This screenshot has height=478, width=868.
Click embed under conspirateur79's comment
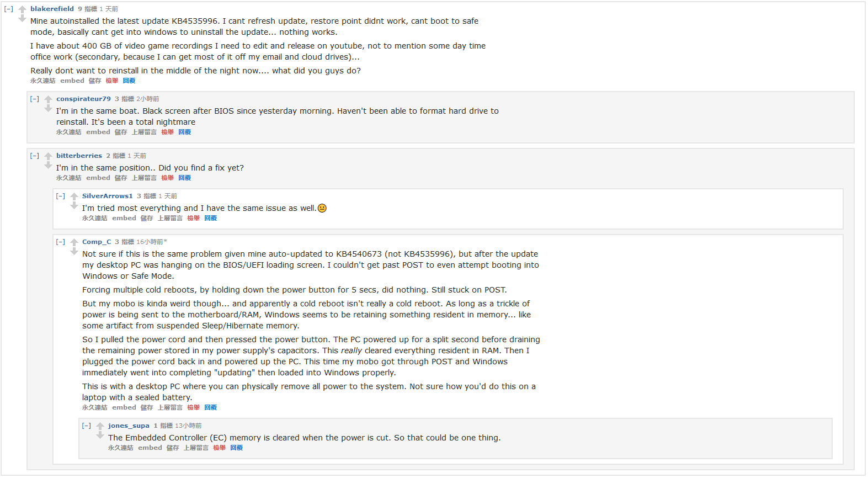click(98, 132)
